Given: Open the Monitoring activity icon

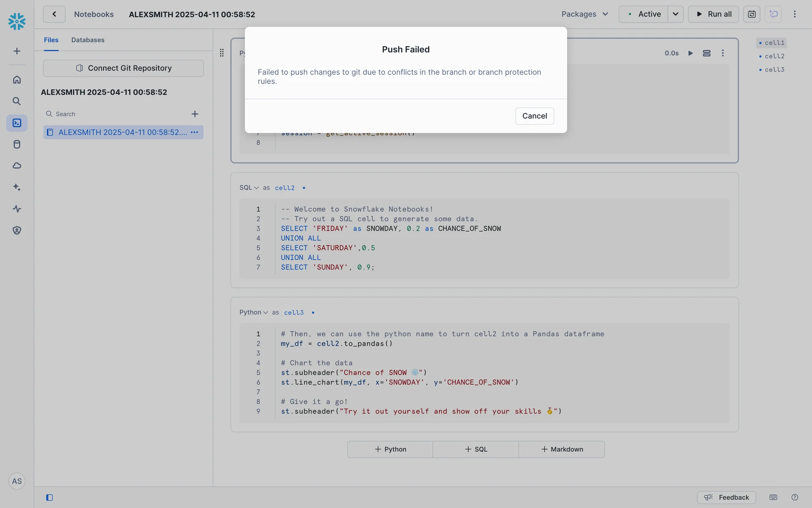Looking at the screenshot, I should click(17, 209).
